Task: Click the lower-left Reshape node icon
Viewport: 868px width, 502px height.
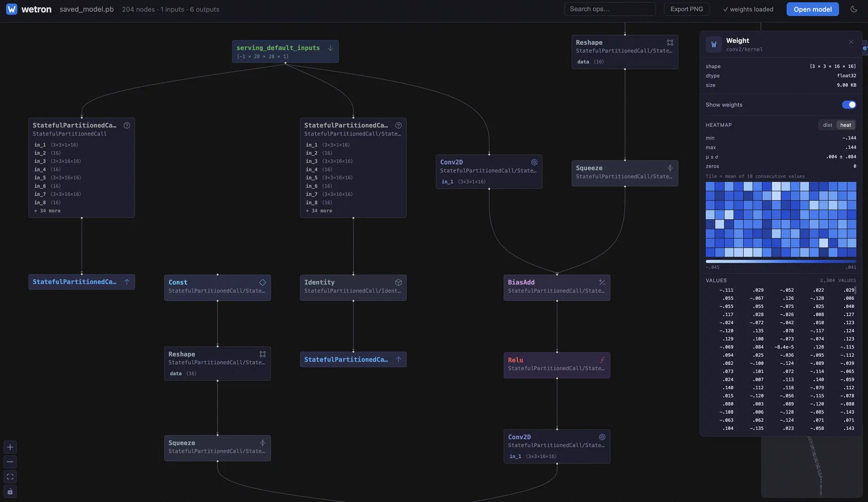Action: point(263,354)
